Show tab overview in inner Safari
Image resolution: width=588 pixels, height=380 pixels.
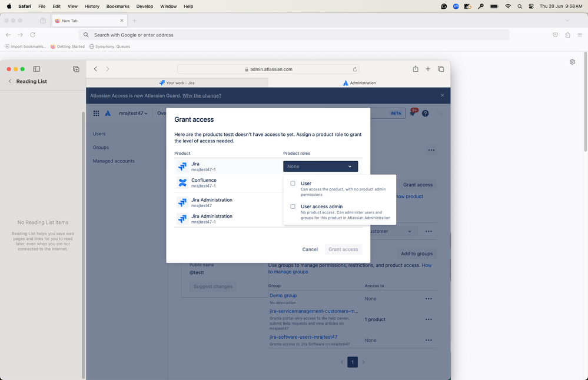coord(441,69)
